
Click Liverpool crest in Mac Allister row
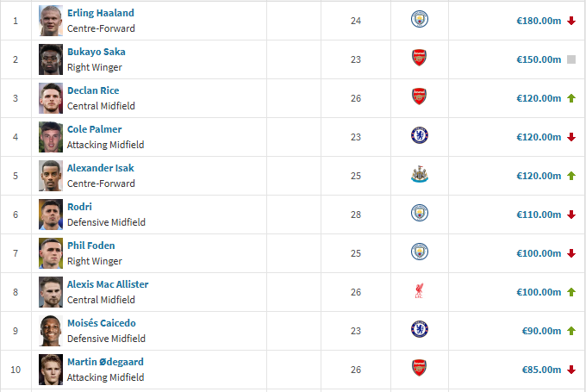pyautogui.click(x=419, y=291)
